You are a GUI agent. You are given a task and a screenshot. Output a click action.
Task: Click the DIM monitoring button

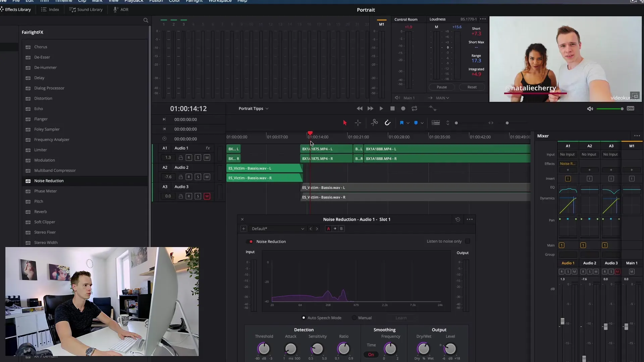pyautogui.click(x=631, y=108)
